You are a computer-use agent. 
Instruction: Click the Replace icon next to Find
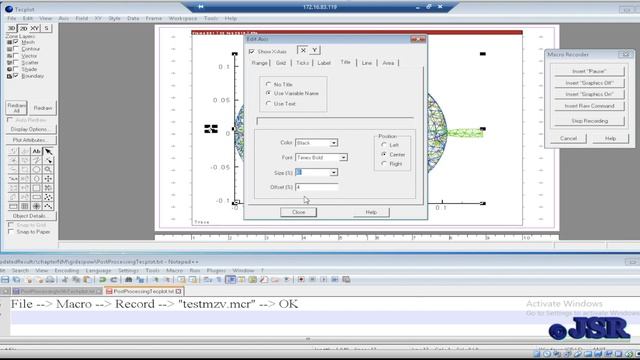click(140, 280)
